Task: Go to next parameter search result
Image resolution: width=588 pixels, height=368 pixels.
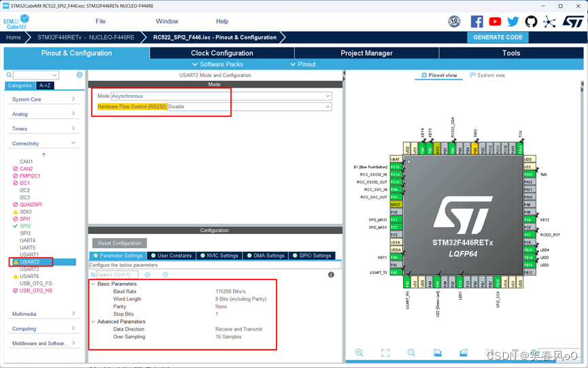Action: (165, 275)
